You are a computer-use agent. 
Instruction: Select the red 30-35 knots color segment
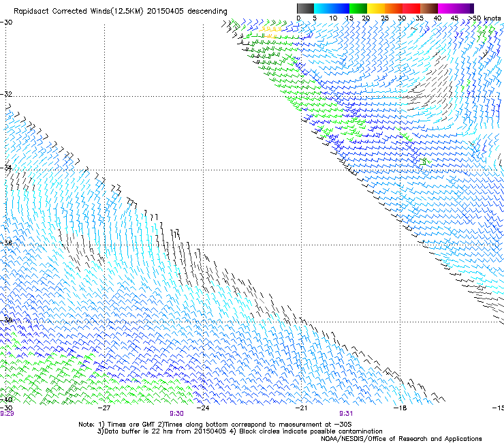point(411,8)
